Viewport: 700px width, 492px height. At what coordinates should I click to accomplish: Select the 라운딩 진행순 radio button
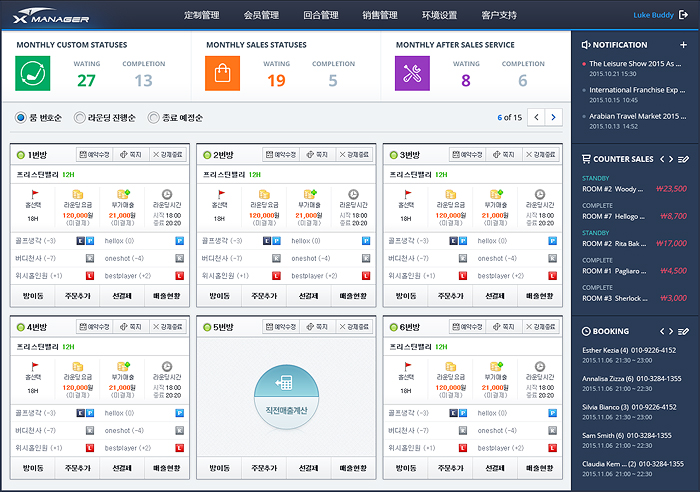[x=86, y=117]
